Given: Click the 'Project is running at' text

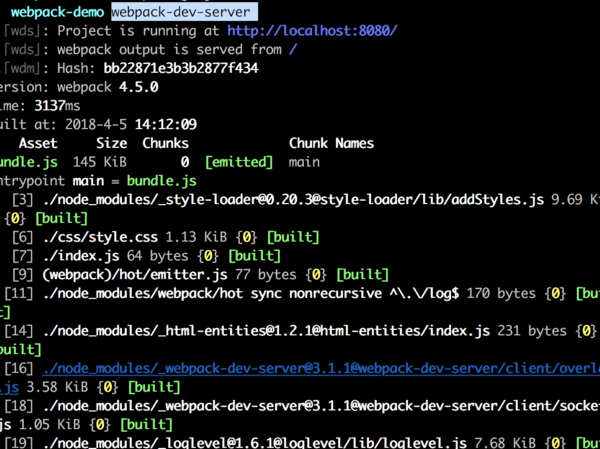Looking at the screenshot, I should pos(138,31).
